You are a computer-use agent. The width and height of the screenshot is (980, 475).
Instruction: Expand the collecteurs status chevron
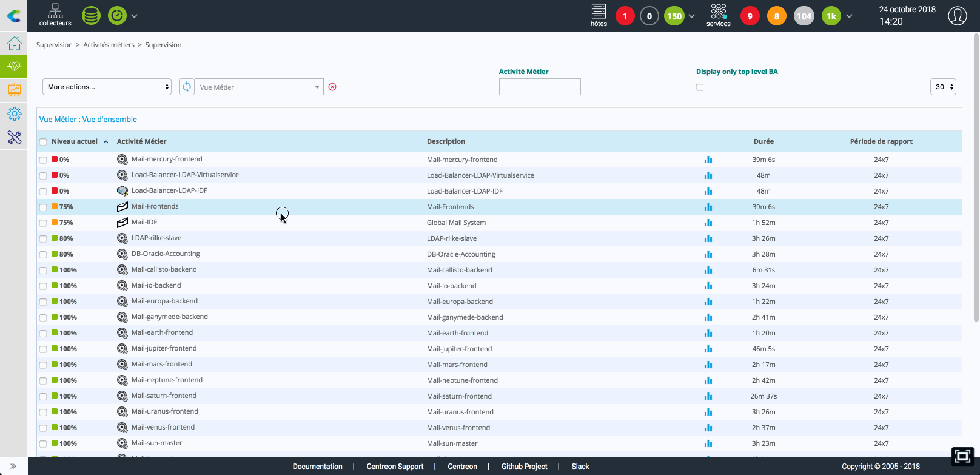pos(134,16)
